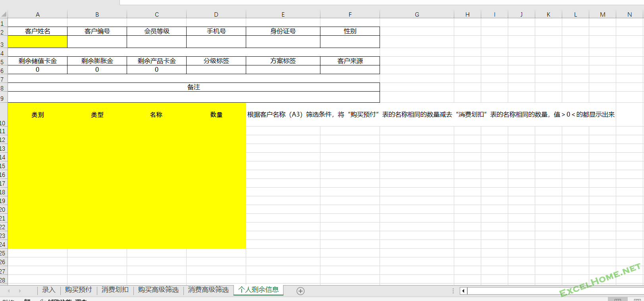Click the 0 value under 剩余储值卡金
The image size is (644, 301).
(38, 70)
